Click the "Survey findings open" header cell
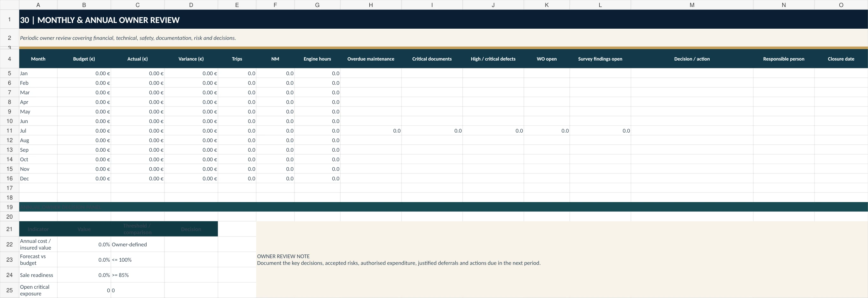 point(600,59)
